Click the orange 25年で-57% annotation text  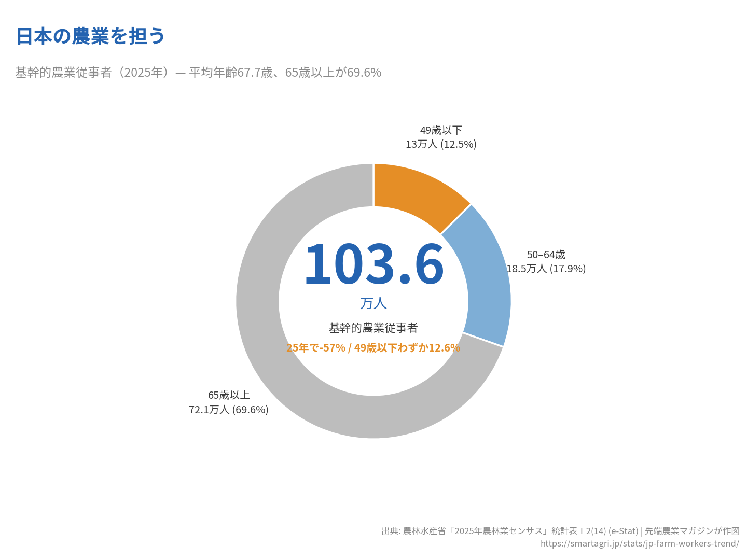point(315,348)
